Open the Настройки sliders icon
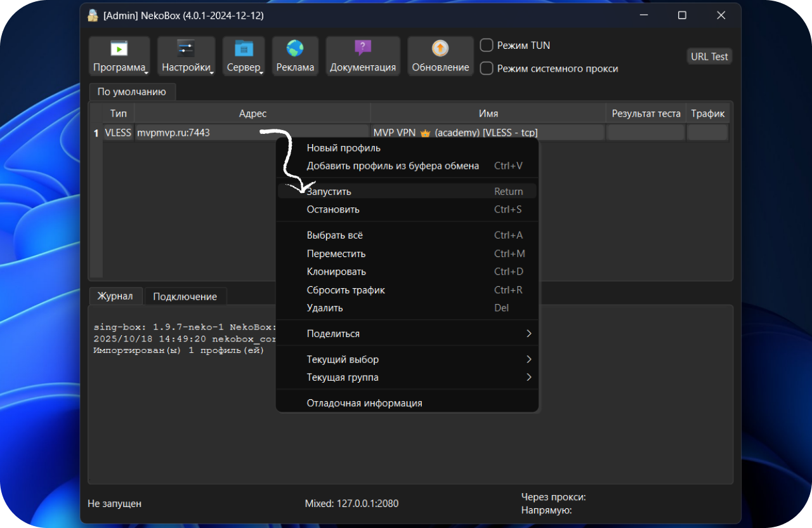Screen dimensions: 812x528 pyautogui.click(x=186, y=49)
